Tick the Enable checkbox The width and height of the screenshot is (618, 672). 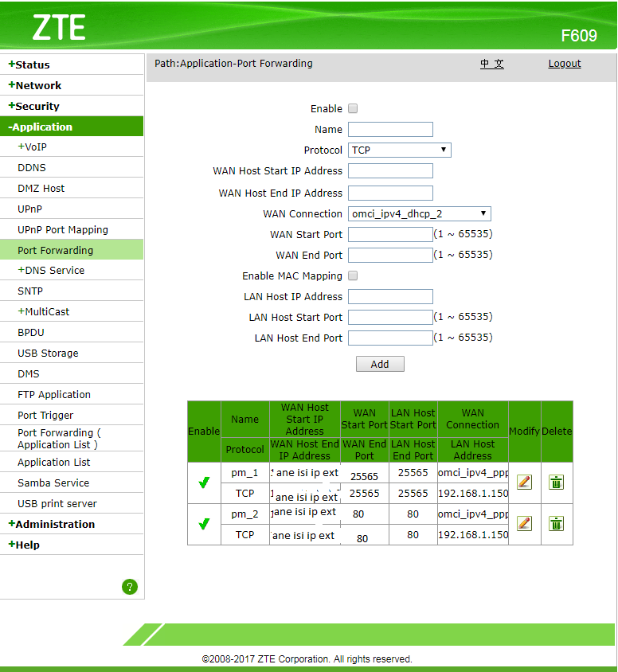point(353,109)
